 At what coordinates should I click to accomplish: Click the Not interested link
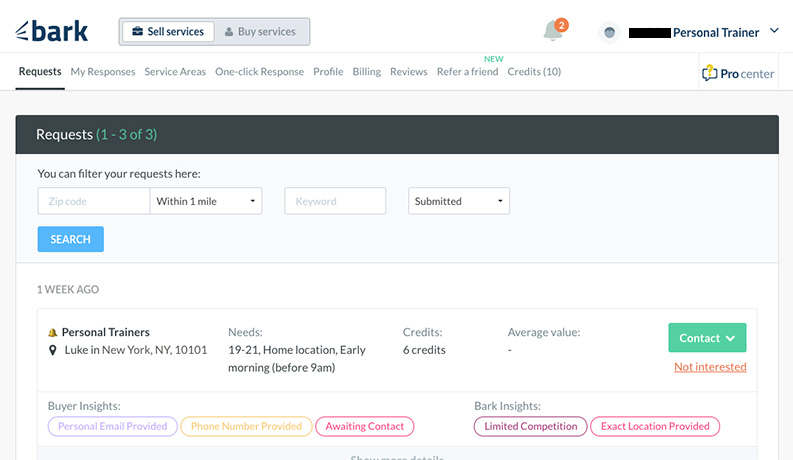coord(710,367)
